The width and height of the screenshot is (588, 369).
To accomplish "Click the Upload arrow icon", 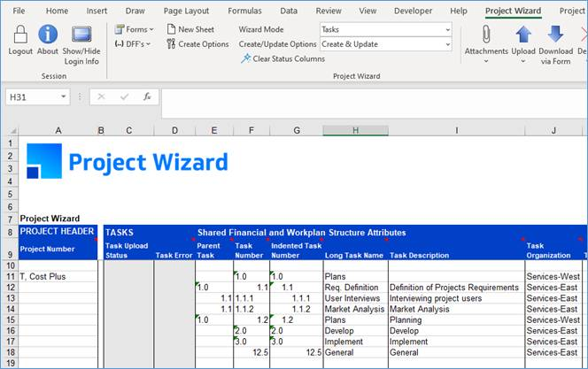I will pyautogui.click(x=523, y=35).
